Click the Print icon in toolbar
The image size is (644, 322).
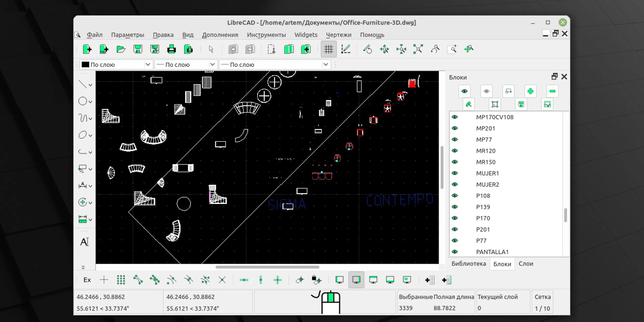[x=171, y=49]
